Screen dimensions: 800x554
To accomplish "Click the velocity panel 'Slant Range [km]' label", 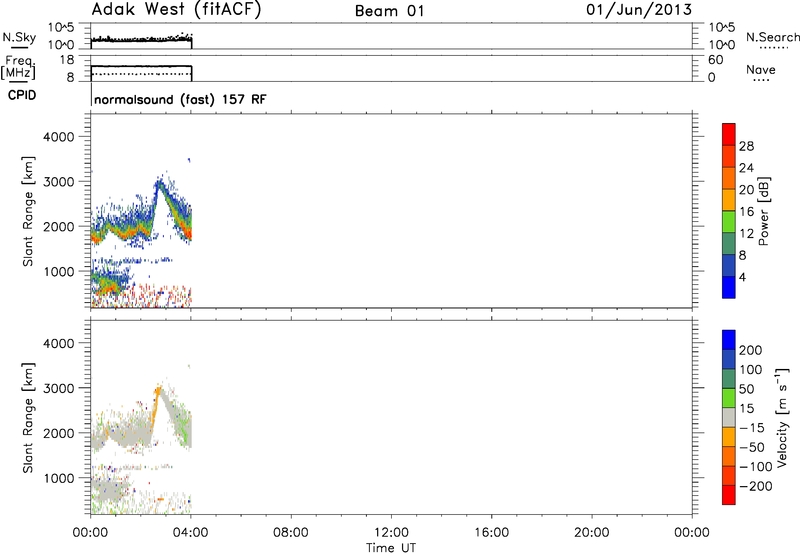I will (28, 418).
